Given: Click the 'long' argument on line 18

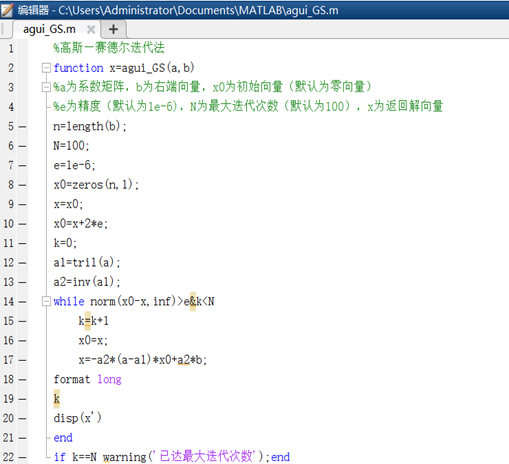Looking at the screenshot, I should [x=109, y=380].
